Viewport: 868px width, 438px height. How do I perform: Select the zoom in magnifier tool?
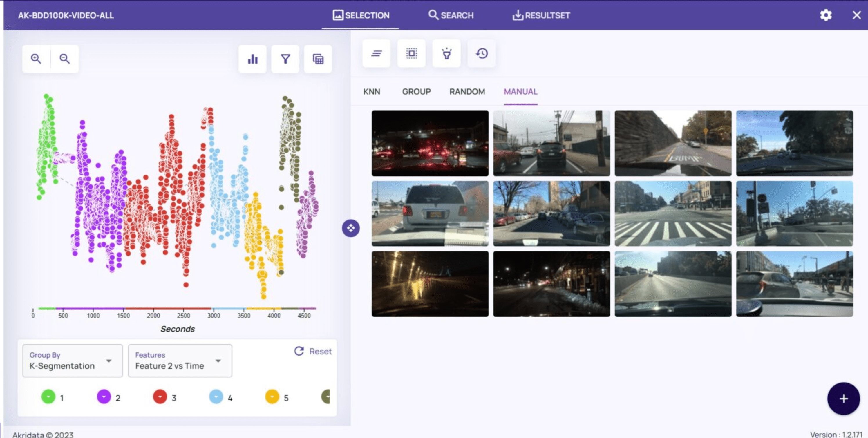pyautogui.click(x=36, y=59)
